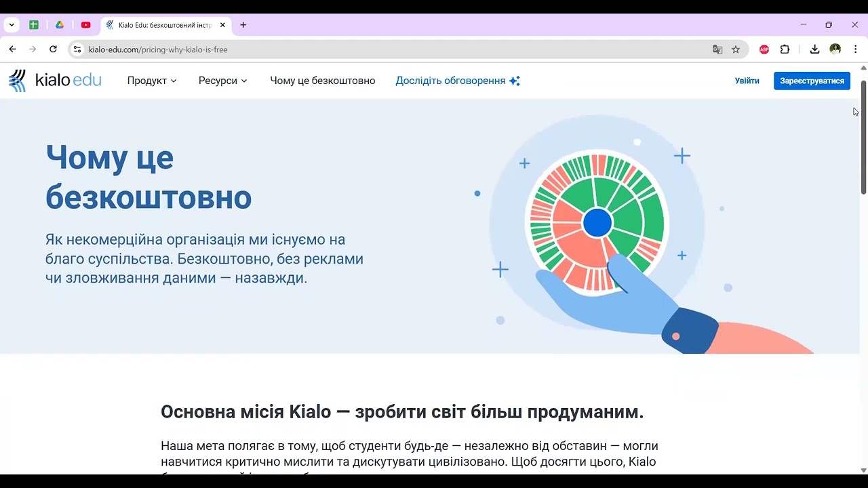Screen dimensions: 868x488
Task: Open Дослідіть обговорення link
Action: [458, 81]
